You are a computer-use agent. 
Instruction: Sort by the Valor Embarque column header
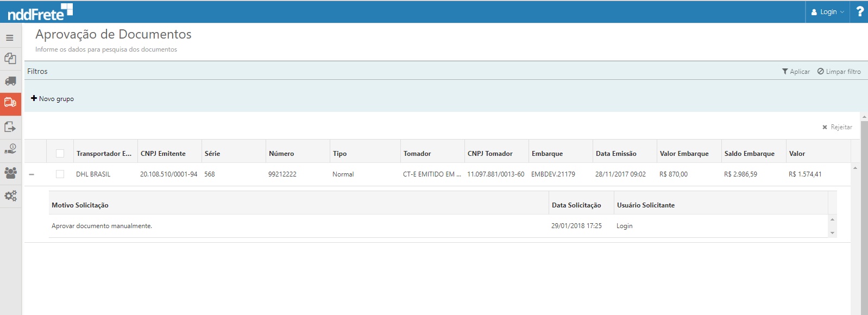point(684,154)
